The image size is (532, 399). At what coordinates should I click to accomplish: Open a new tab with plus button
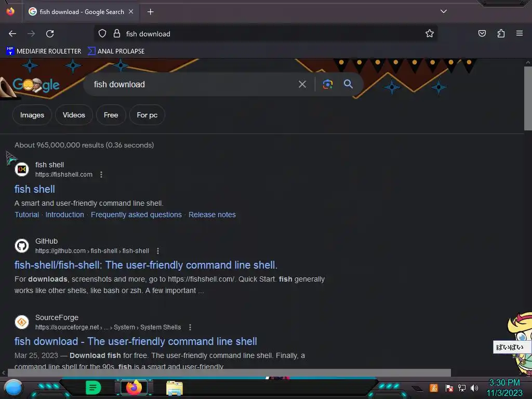click(x=150, y=12)
